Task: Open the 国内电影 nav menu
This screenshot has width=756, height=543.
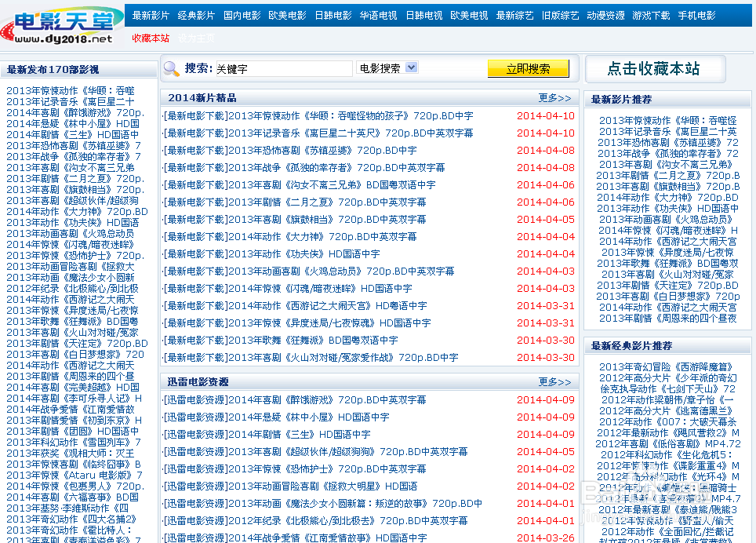Action: (242, 16)
